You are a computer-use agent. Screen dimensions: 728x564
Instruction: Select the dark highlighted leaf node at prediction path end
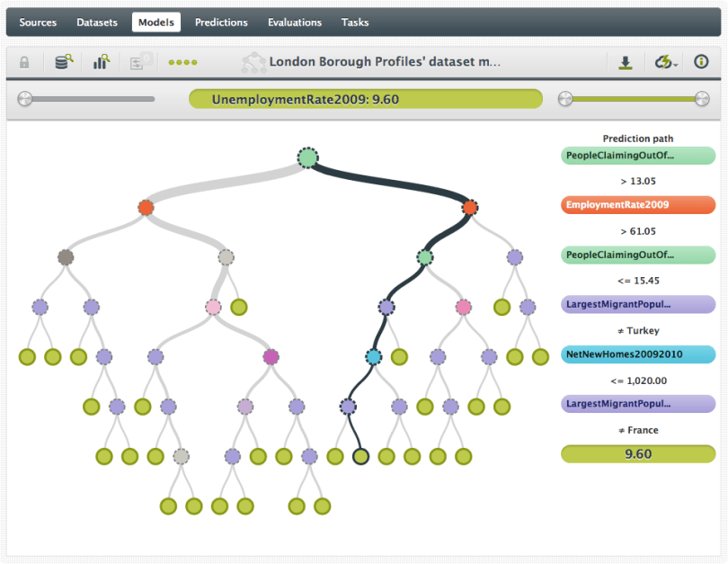(x=360, y=456)
